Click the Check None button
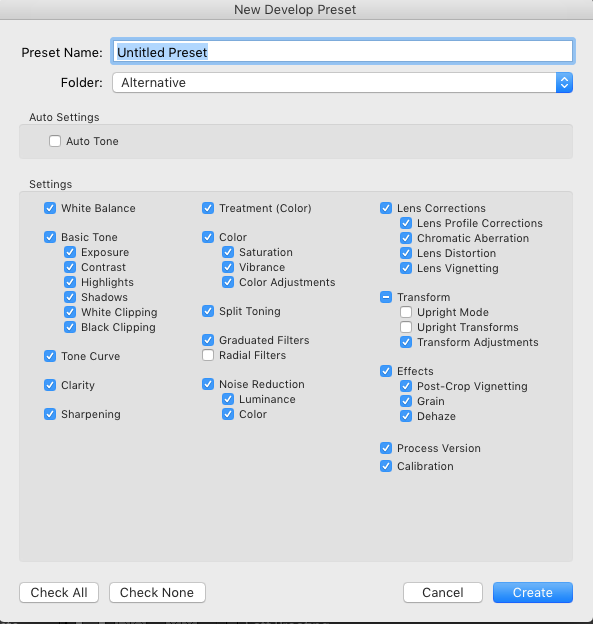This screenshot has height=624, width=593. [157, 593]
